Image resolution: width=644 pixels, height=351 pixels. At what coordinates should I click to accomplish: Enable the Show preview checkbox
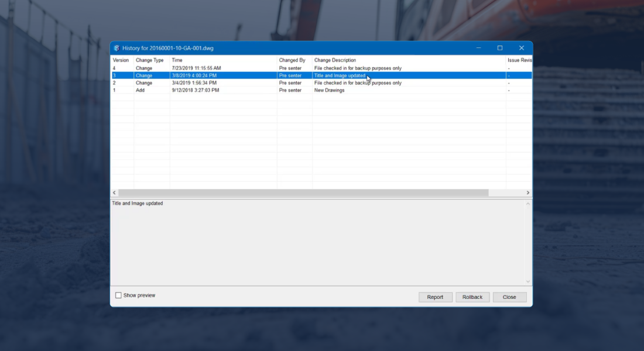tap(118, 295)
